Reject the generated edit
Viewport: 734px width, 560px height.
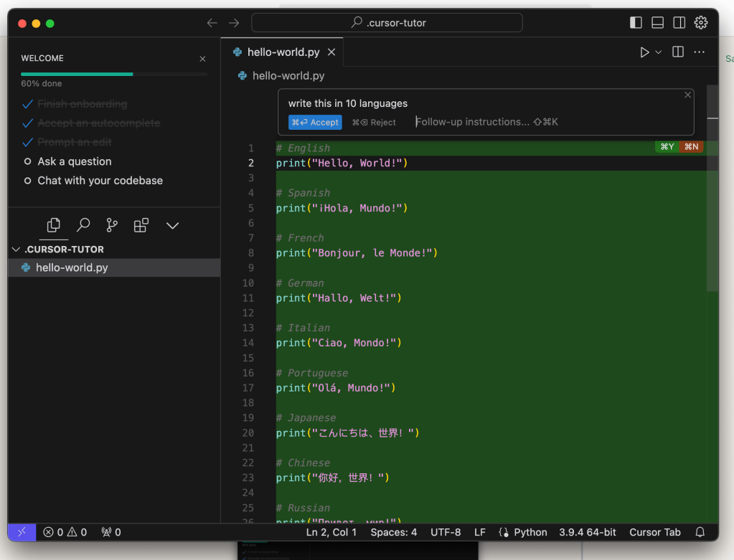[374, 122]
